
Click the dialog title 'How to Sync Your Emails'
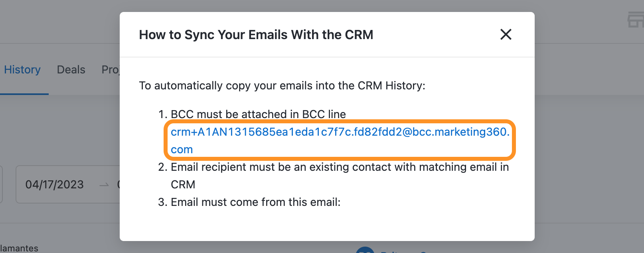[256, 35]
